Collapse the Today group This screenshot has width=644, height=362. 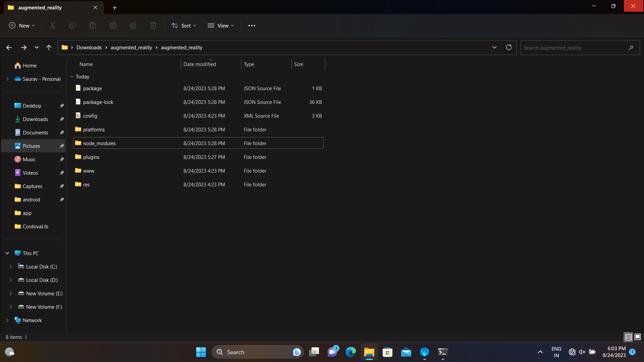[72, 77]
